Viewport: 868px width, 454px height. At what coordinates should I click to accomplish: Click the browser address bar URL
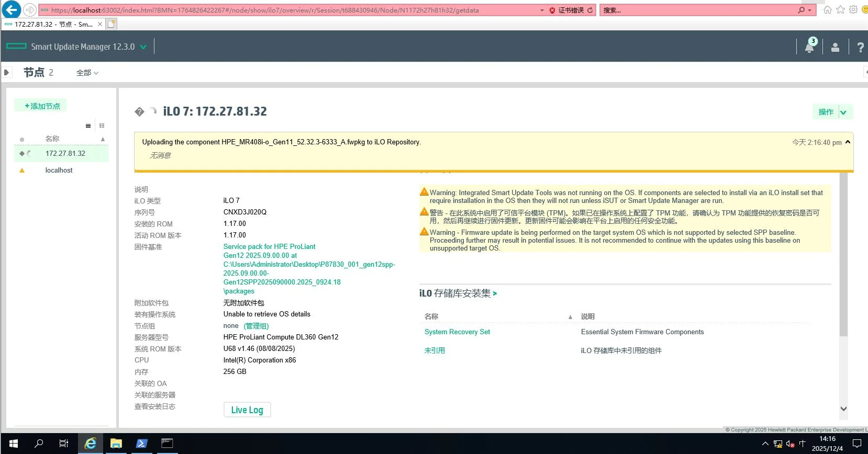264,10
